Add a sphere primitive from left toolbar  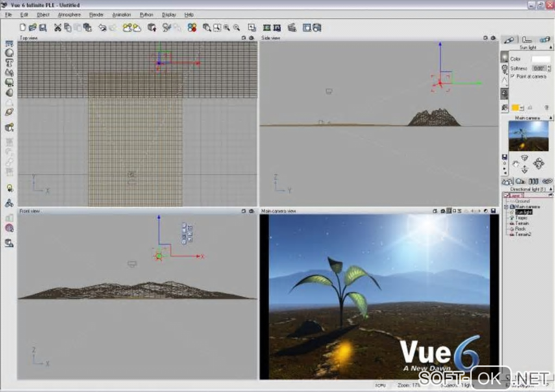click(10, 53)
